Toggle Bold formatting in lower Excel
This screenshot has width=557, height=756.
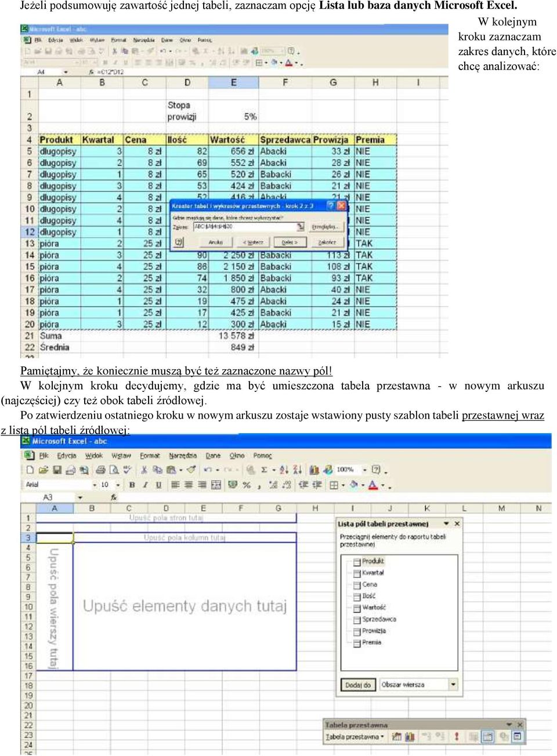tap(132, 485)
